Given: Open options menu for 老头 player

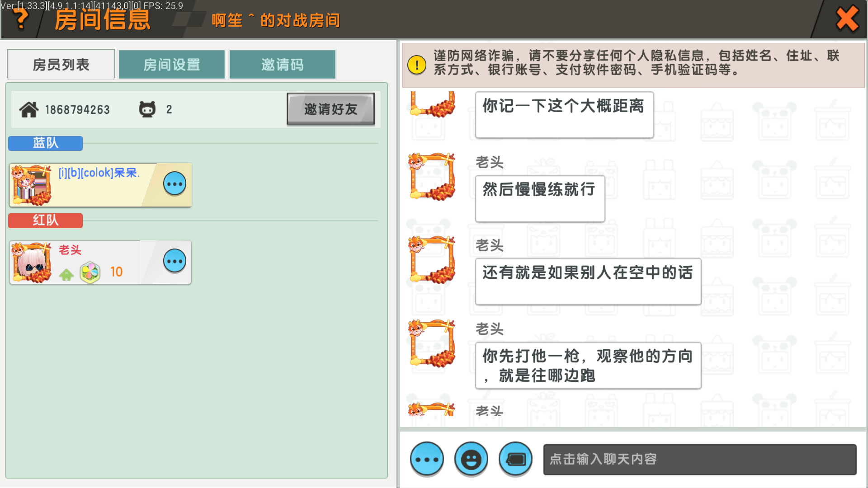Looking at the screenshot, I should [x=175, y=261].
